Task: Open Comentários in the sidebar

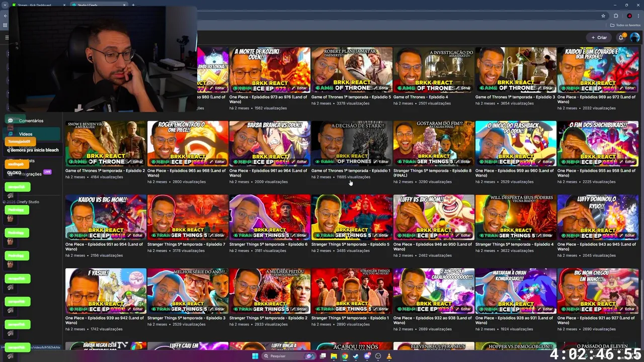Action: (x=31, y=121)
